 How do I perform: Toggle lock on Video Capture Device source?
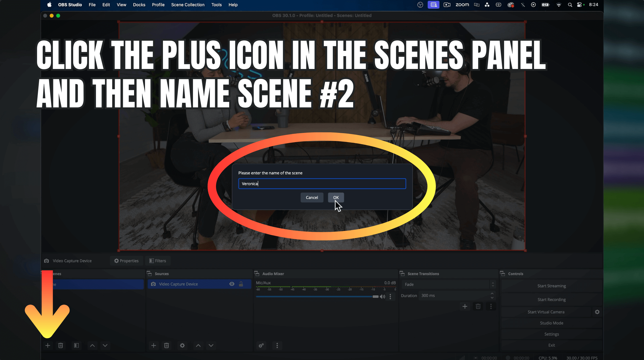point(241,284)
